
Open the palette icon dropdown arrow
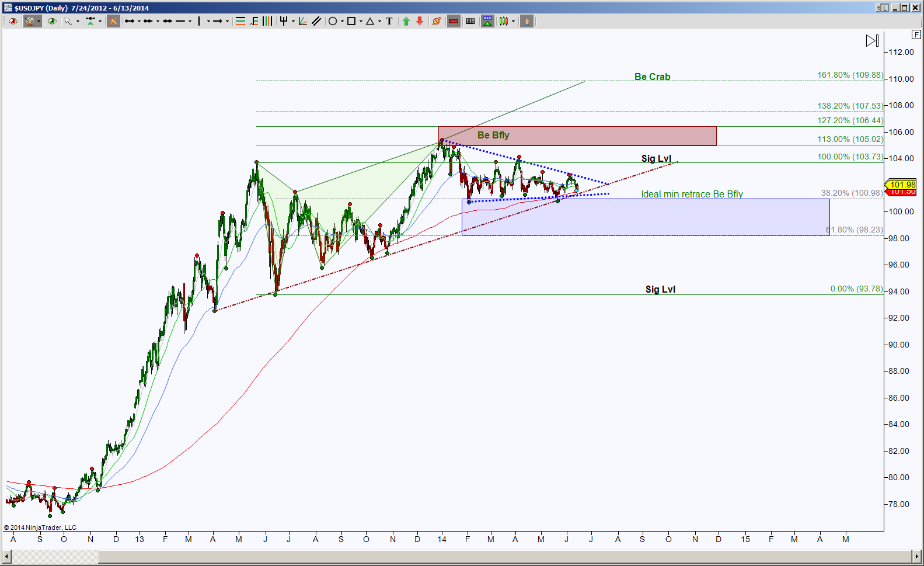click(x=39, y=22)
